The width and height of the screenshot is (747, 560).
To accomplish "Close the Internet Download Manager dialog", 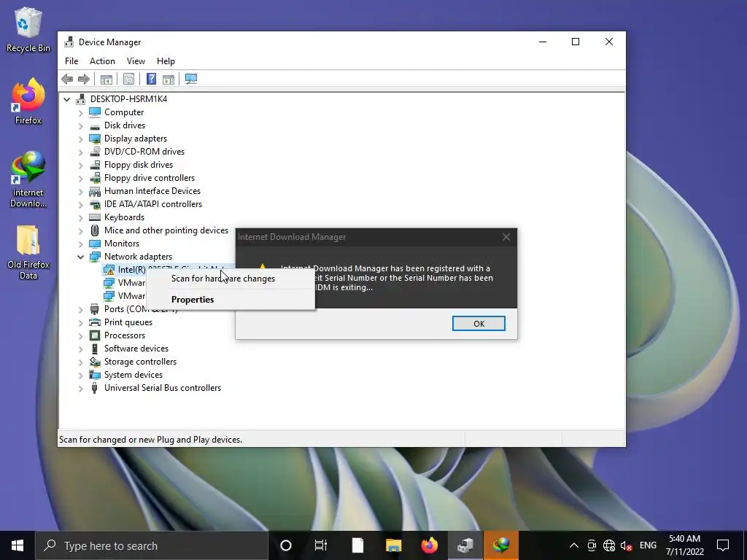I will pyautogui.click(x=506, y=237).
